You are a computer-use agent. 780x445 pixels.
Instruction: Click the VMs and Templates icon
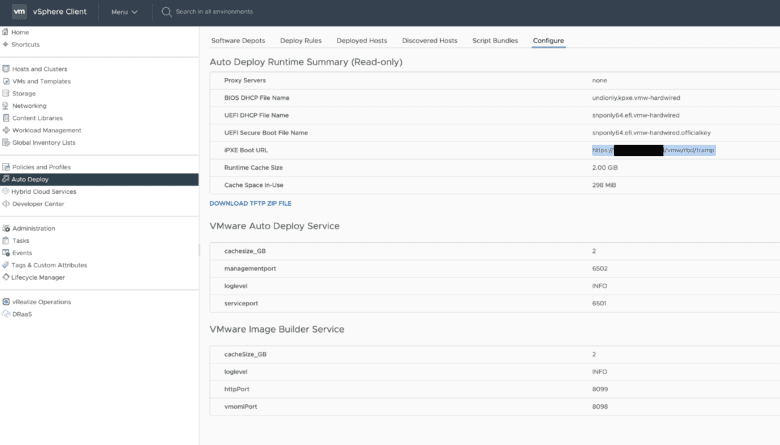pos(6,81)
